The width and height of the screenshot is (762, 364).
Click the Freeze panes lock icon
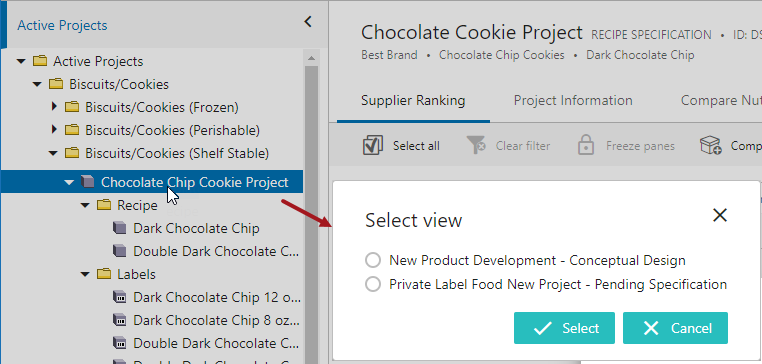[x=586, y=145]
